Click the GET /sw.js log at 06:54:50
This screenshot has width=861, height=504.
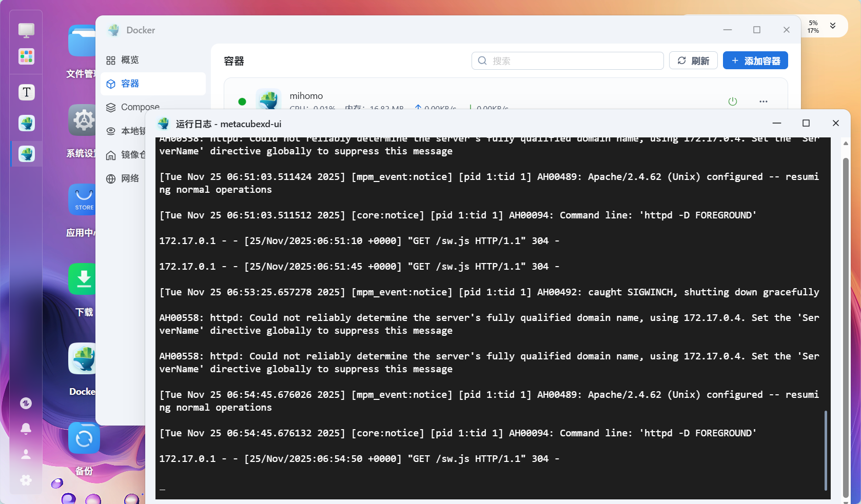point(359,459)
